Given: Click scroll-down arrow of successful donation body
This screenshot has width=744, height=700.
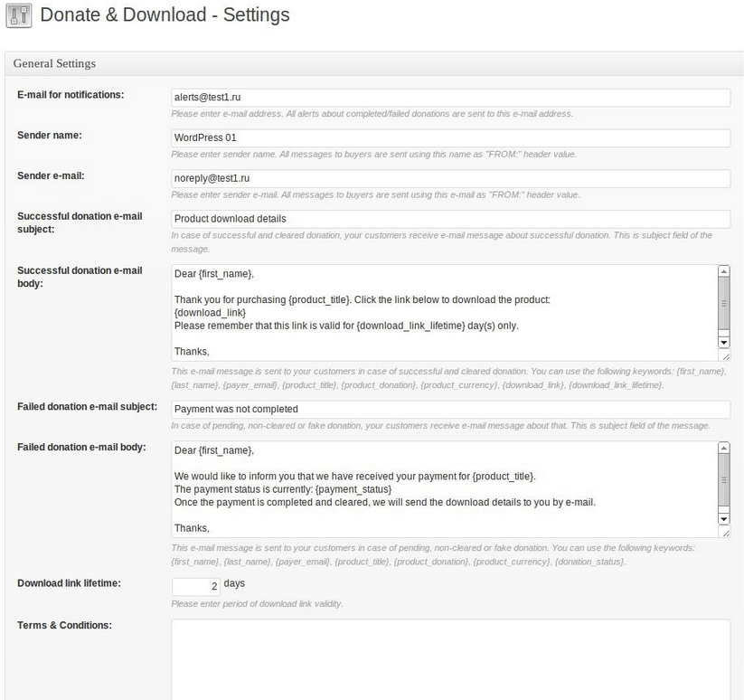Looking at the screenshot, I should point(724,342).
